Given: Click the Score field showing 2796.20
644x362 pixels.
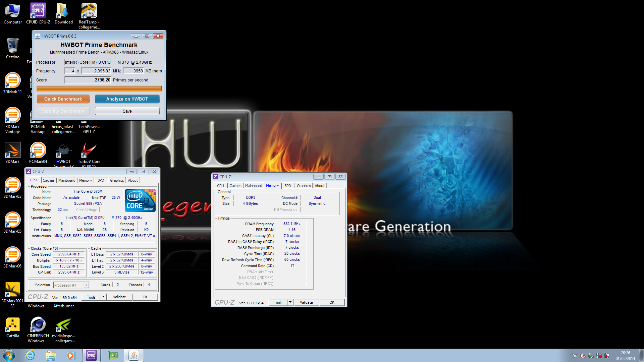Looking at the screenshot, I should (x=88, y=80).
